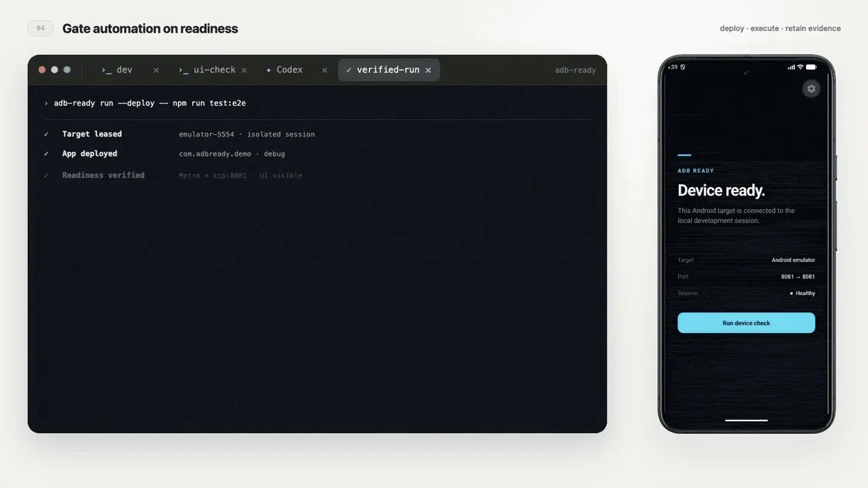The width and height of the screenshot is (868, 488).
Task: Click the ADB READY label on phone
Action: tap(696, 171)
